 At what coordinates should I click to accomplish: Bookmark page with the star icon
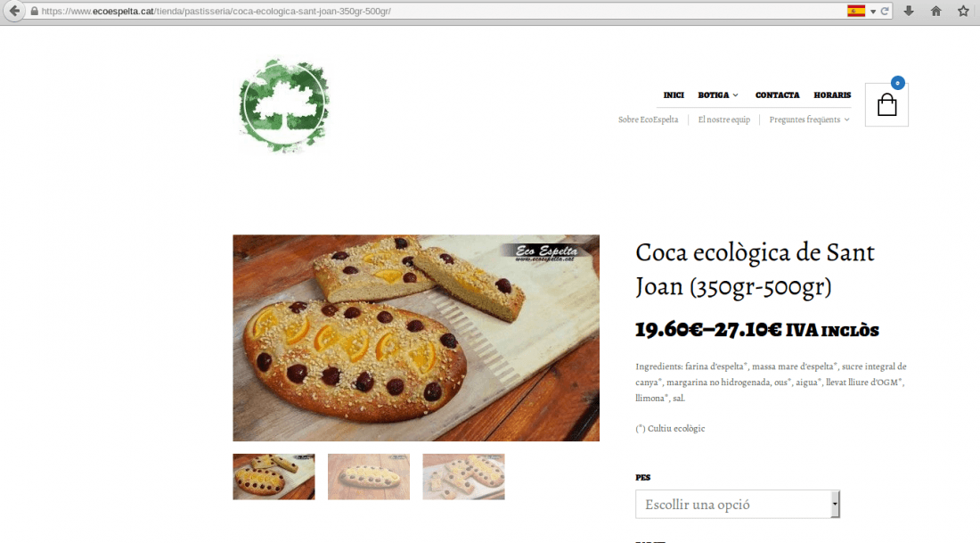[963, 11]
